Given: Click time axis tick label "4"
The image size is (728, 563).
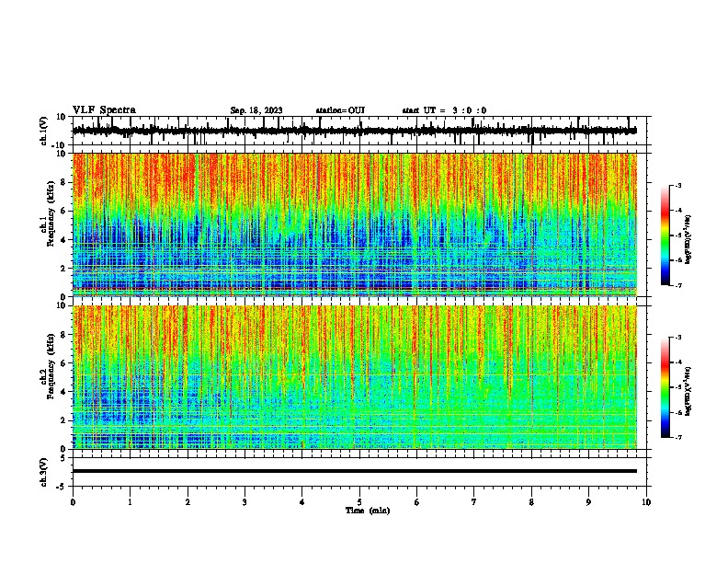Looking at the screenshot, I should [302, 502].
